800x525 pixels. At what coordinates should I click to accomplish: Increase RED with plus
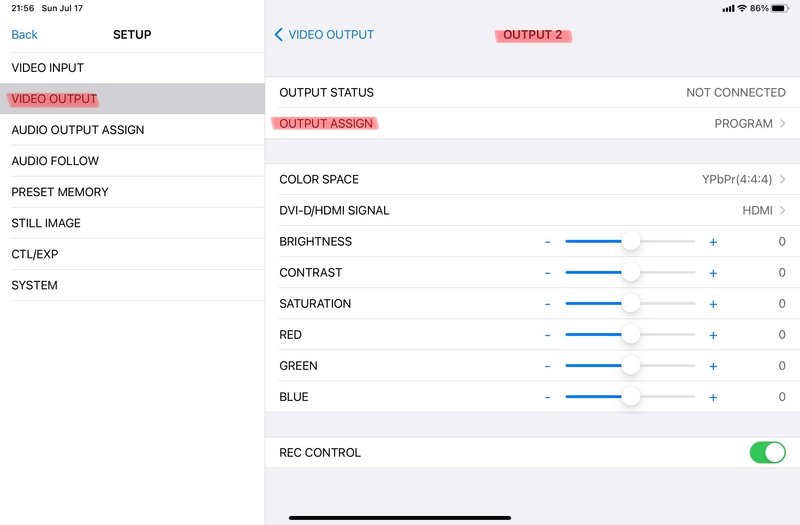point(713,335)
